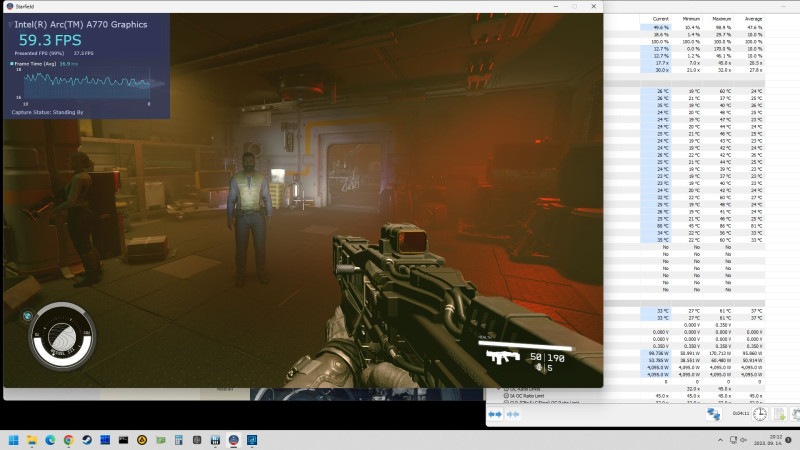
Task: Switch to the Starfield taskbar icon
Action: [x=234, y=440]
